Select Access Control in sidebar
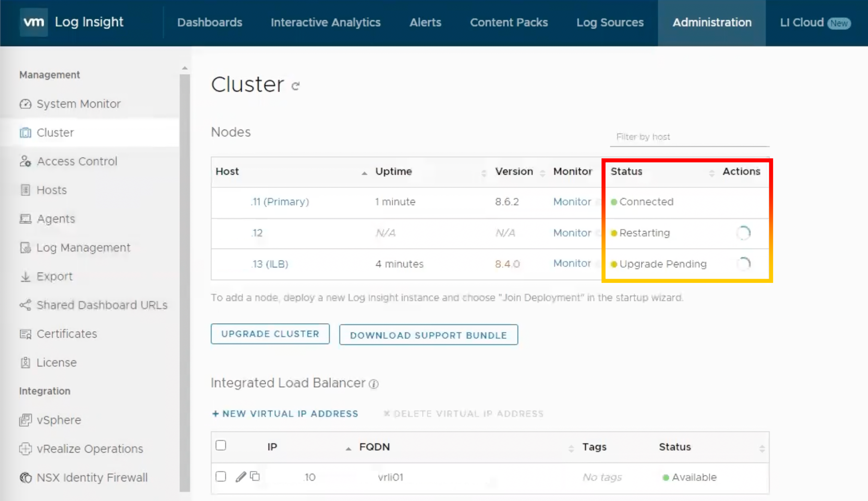The image size is (868, 501). point(77,161)
